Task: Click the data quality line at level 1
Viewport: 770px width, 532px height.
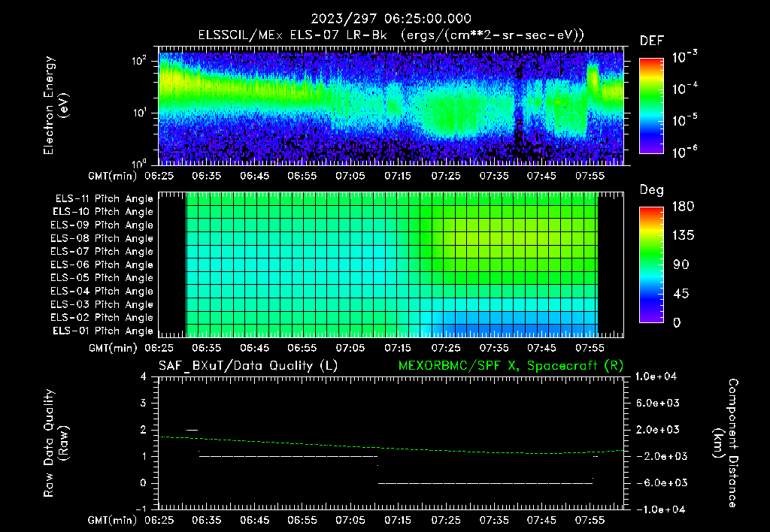Action: point(288,456)
